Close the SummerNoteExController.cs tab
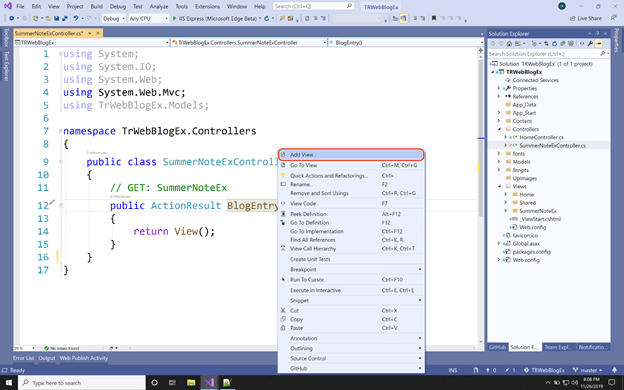The height and width of the screenshot is (390, 624). [98, 33]
